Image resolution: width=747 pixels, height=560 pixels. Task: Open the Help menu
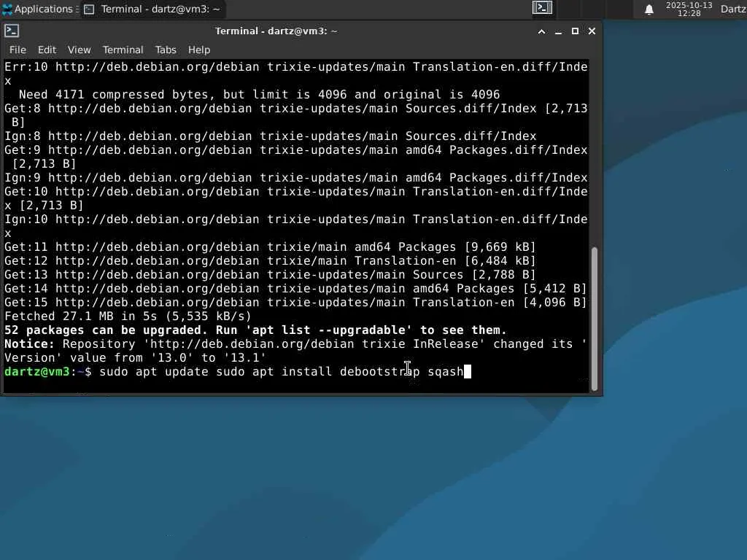pyautogui.click(x=198, y=50)
